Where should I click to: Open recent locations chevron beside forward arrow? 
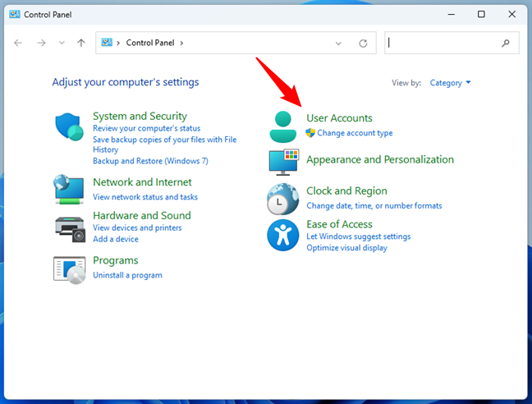click(62, 43)
